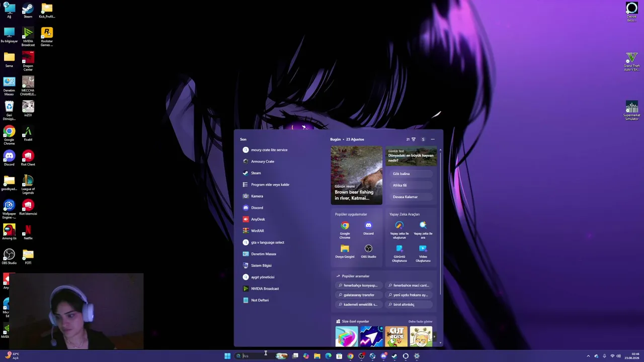Search popular term 'yeni uydu frekans ay...'
Screen dimensions: 644x362
click(408, 295)
